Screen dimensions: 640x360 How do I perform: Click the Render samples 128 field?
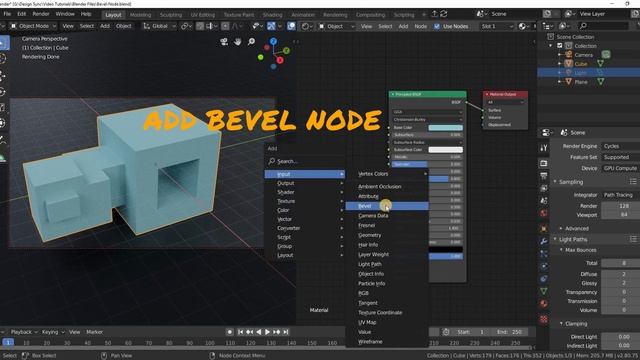coord(620,206)
